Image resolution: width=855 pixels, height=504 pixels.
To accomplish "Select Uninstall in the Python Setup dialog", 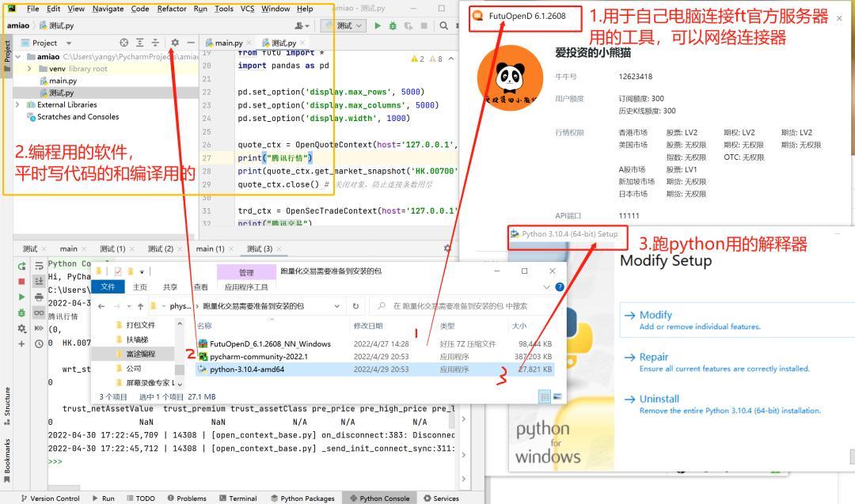I will pyautogui.click(x=659, y=399).
